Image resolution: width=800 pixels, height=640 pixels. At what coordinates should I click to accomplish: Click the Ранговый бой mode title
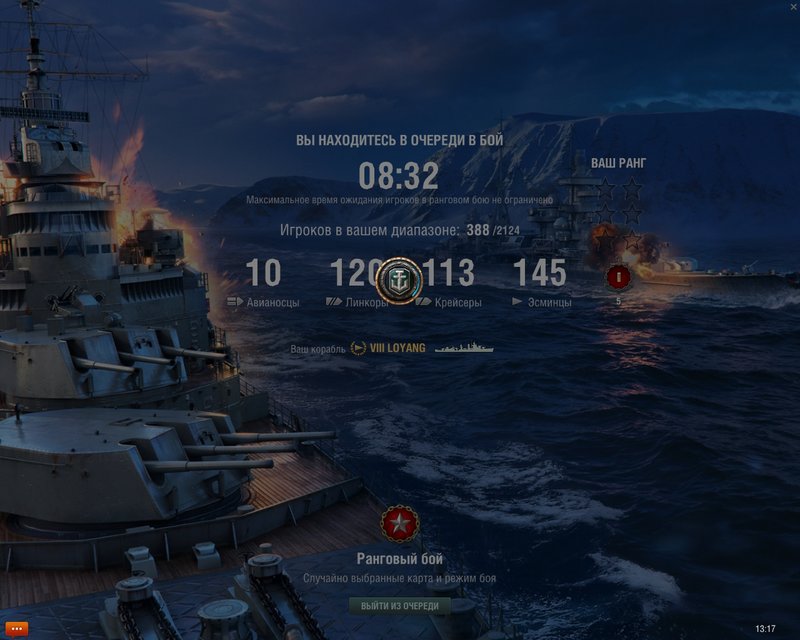pos(399,559)
